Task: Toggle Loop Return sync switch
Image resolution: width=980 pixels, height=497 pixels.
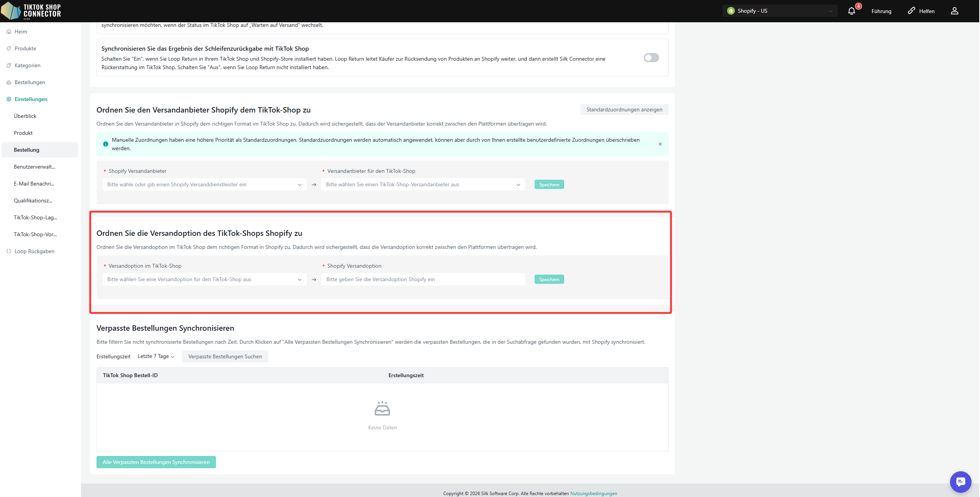Action: coord(651,58)
